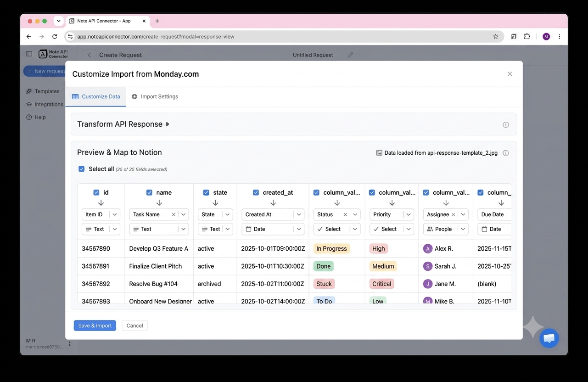Click the edit pencil beside Untitled Request
588x382 pixels.
(350, 55)
